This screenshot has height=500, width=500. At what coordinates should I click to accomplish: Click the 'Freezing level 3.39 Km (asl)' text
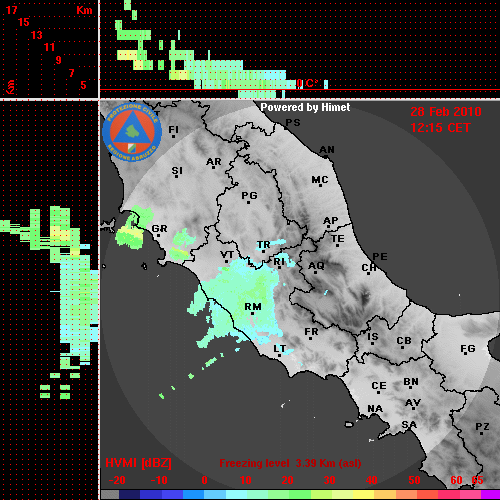tap(290, 463)
